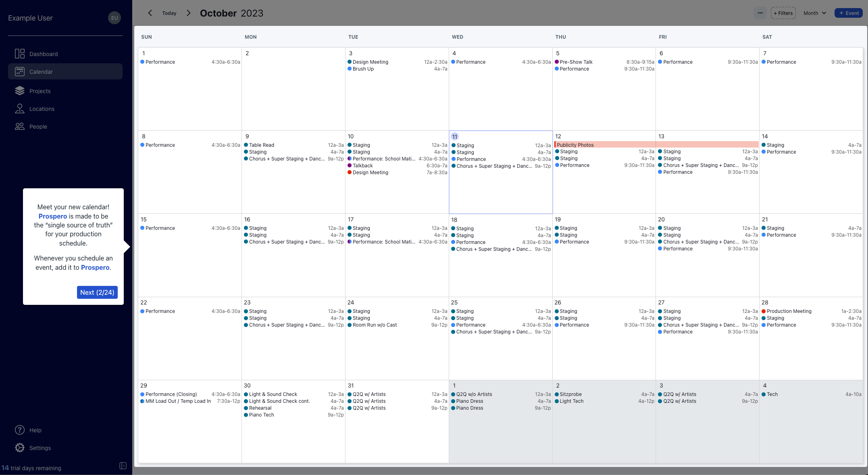868x475 pixels.
Task: Click the Help icon at bottom sidebar
Action: tap(19, 430)
